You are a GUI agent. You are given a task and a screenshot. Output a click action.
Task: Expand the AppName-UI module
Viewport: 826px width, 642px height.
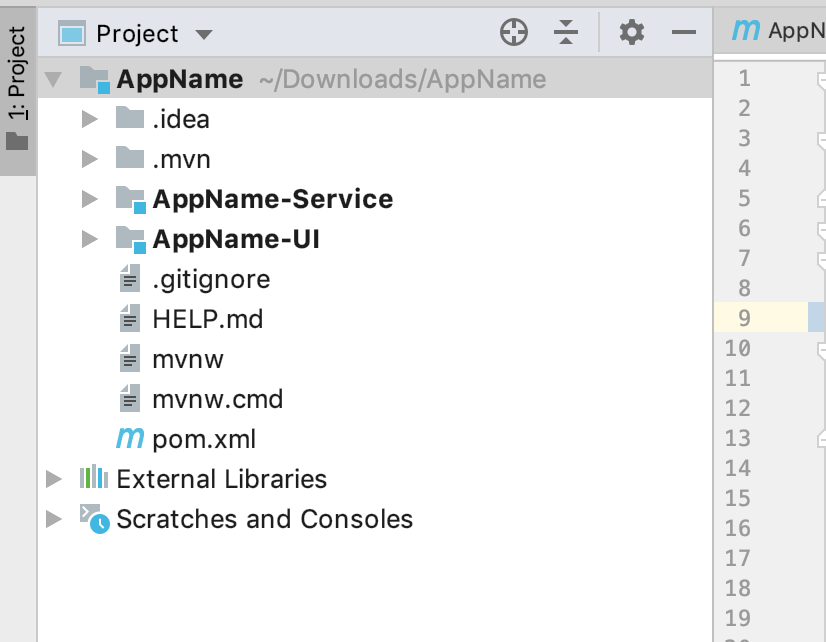point(90,239)
